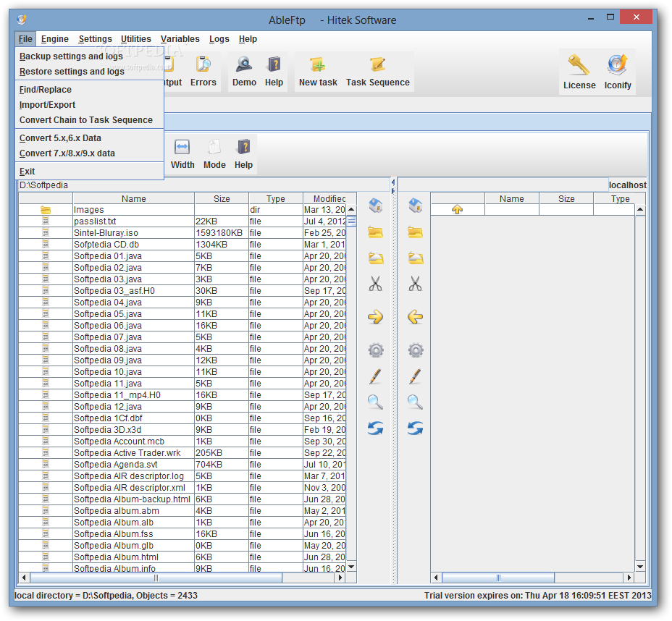Open the License key icon
The image size is (672, 621).
point(579,72)
